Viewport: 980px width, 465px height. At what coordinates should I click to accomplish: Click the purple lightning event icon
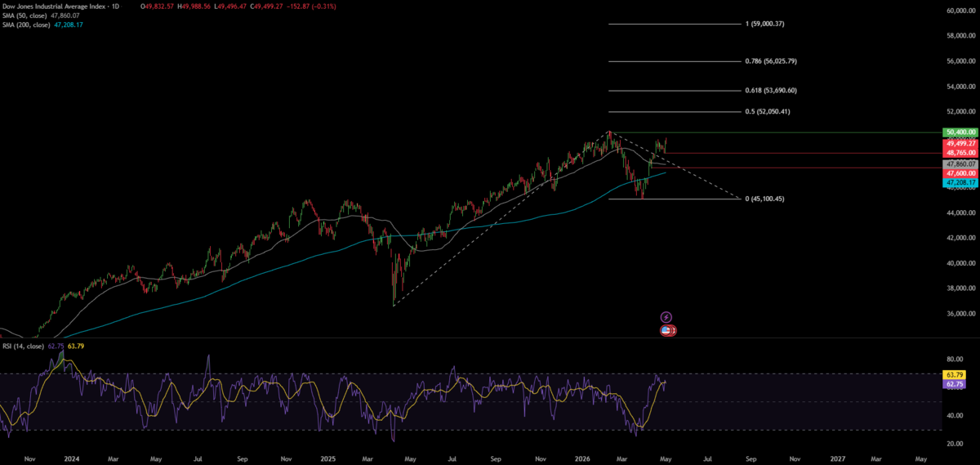(666, 317)
